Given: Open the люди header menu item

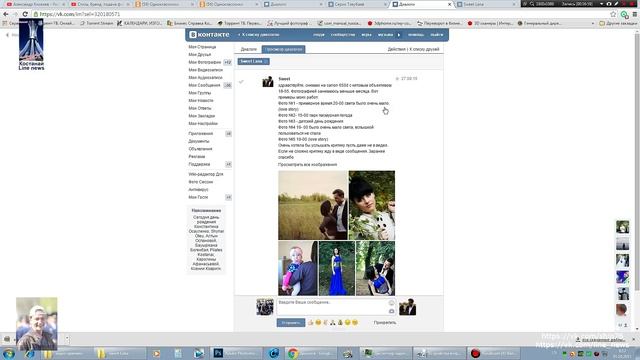Looking at the screenshot, I should (x=319, y=35).
